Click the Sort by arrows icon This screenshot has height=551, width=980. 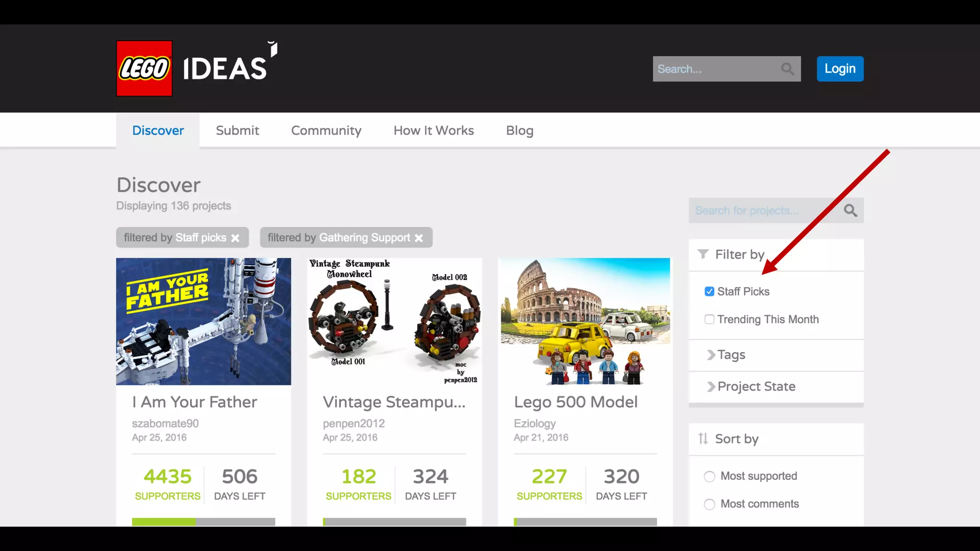[x=702, y=439]
